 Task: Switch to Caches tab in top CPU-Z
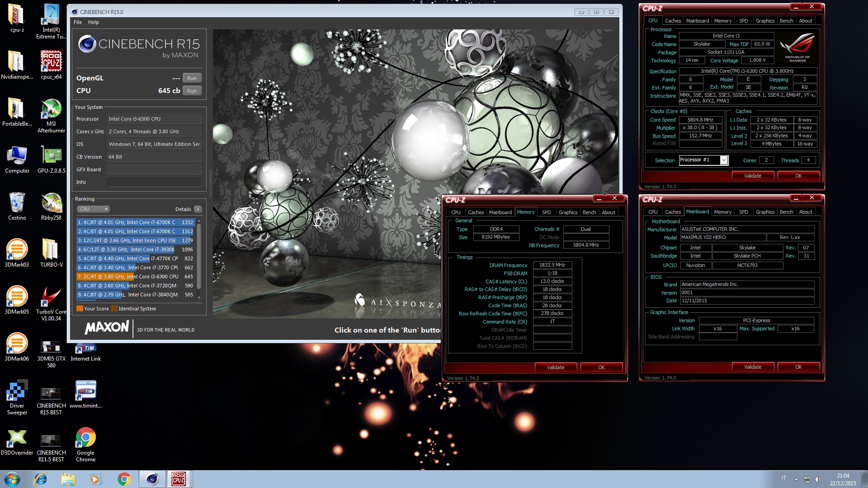coord(673,21)
